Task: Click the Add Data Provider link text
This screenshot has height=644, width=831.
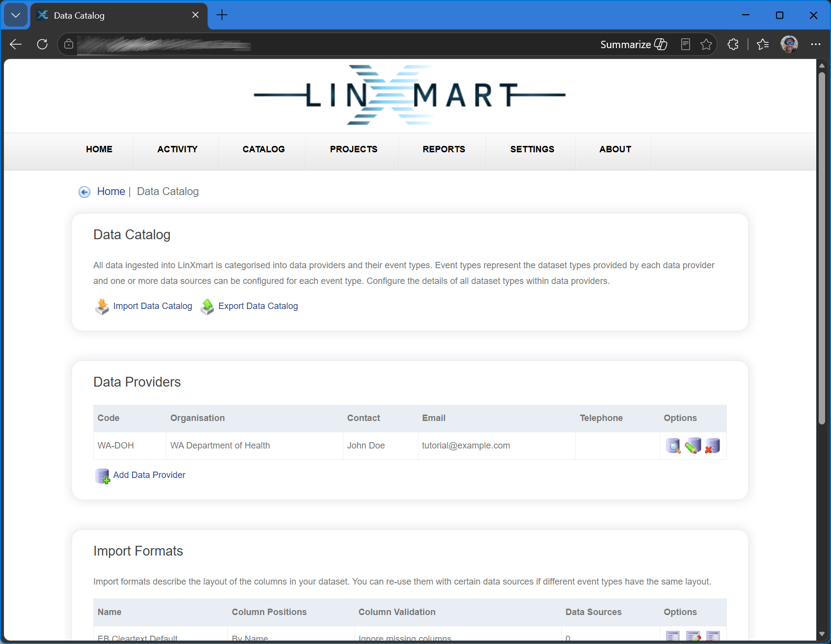Action: tap(149, 475)
